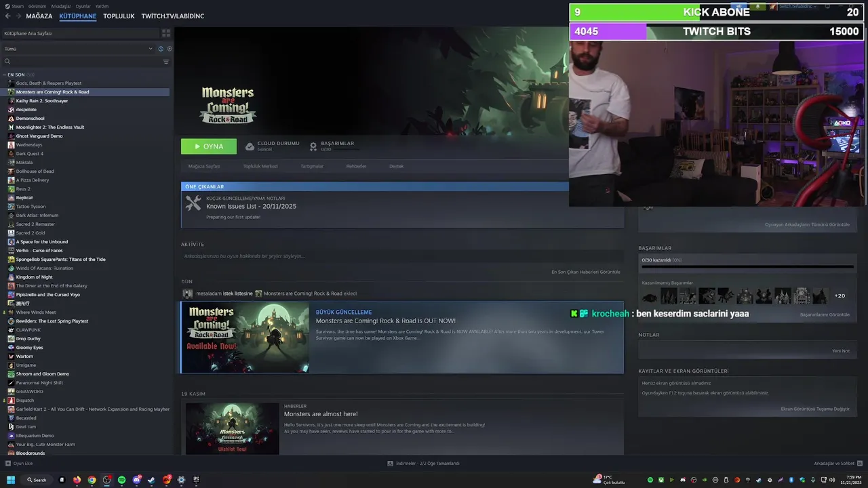Image resolution: width=868 pixels, height=488 pixels.
Task: Click Ekran Görüntüsü Tuşunu Değiştir
Action: point(815,409)
